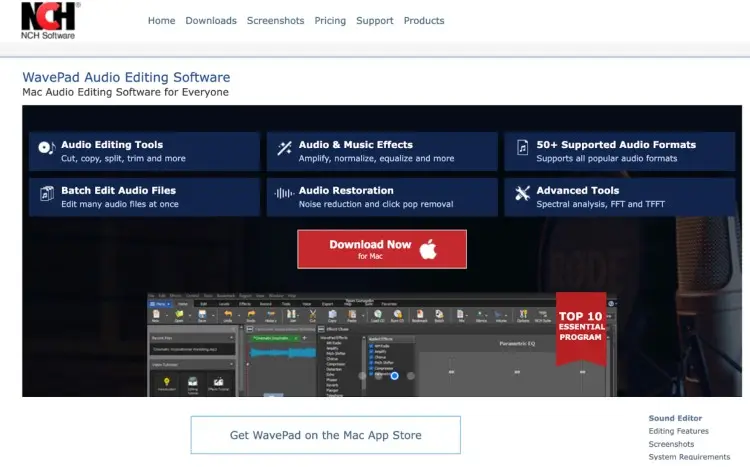
Task: Open the Batch Edit Audio Files card title
Action: [119, 190]
